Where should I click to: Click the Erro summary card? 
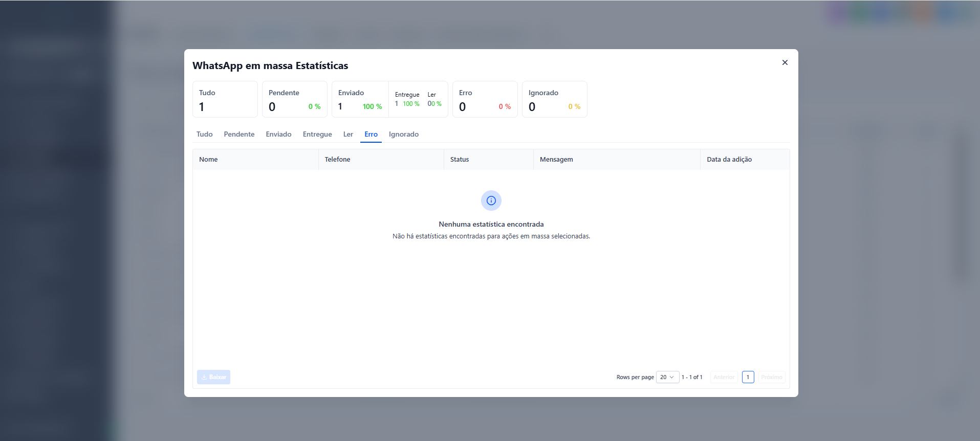click(485, 99)
